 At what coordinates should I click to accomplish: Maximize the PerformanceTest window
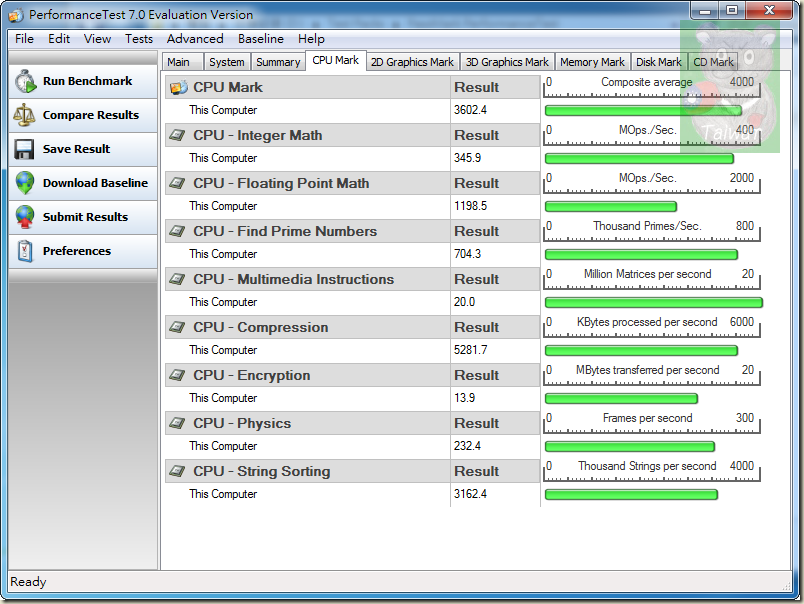(732, 10)
